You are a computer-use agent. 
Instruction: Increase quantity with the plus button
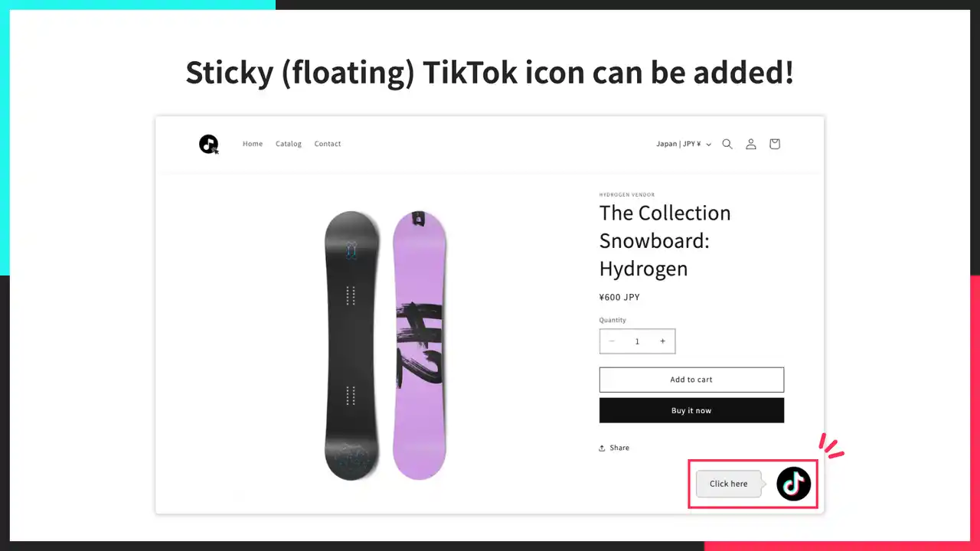point(662,341)
